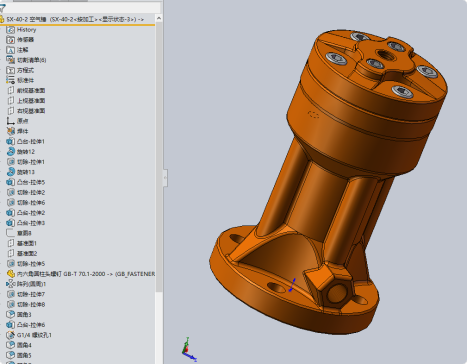The height and width of the screenshot is (364, 467).
Task: Select the 切除-拉伸5 tree row
Action: (26, 264)
